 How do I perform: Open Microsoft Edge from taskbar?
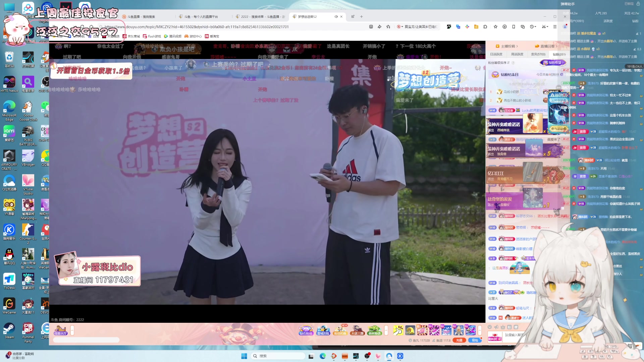pos(323,356)
